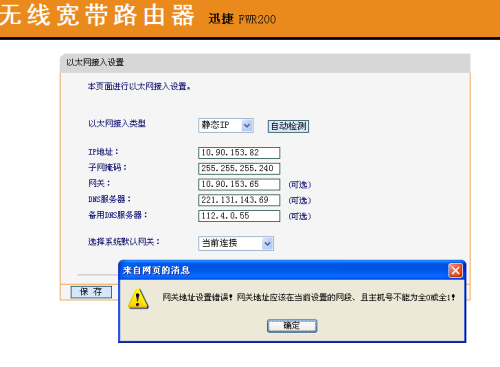Click the 保存 button

tap(91, 292)
